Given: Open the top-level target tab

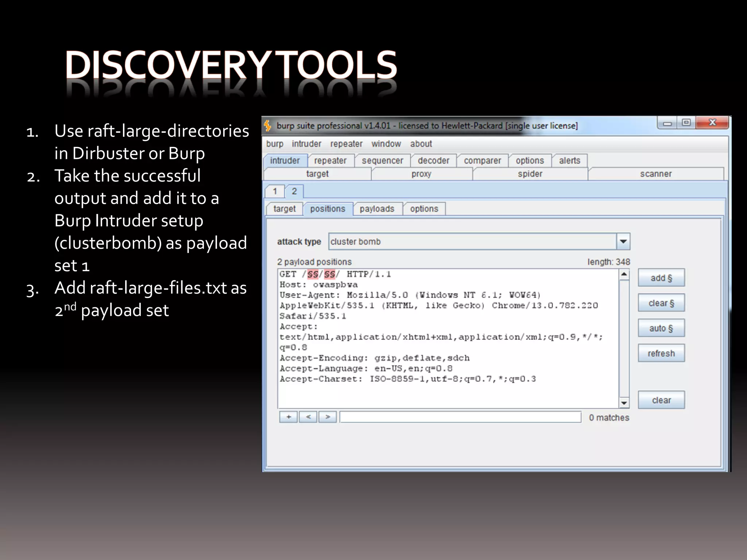Looking at the screenshot, I should (x=317, y=174).
